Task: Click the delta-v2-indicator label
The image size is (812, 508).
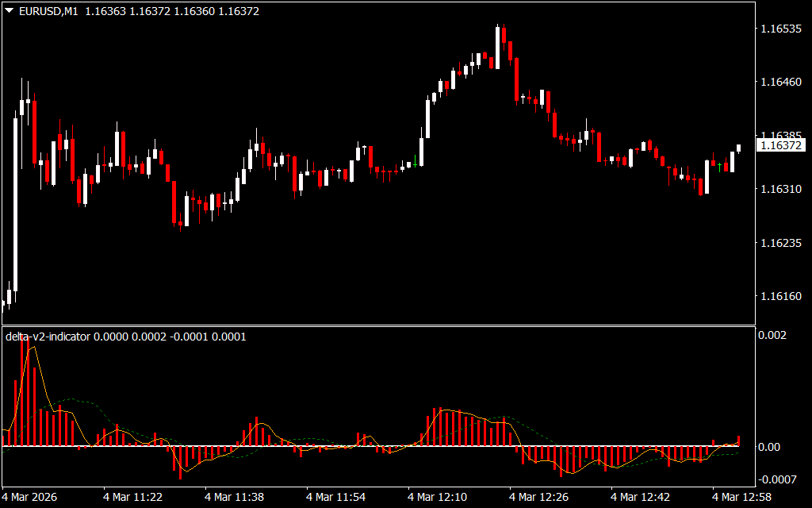Action: click(x=48, y=337)
